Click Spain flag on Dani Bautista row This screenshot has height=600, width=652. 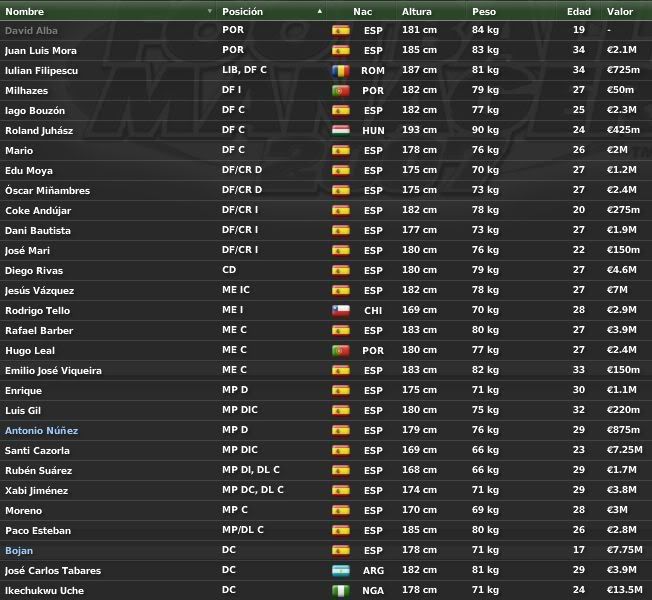341,230
